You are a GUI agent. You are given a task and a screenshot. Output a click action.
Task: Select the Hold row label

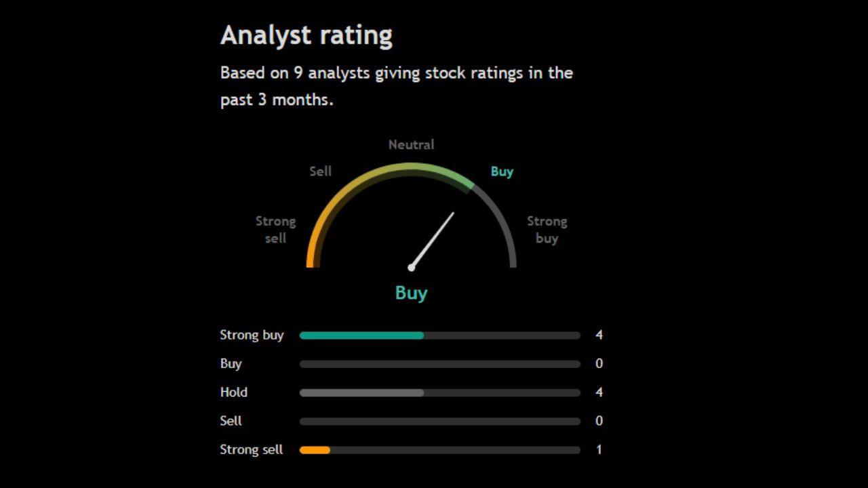pyautogui.click(x=234, y=392)
